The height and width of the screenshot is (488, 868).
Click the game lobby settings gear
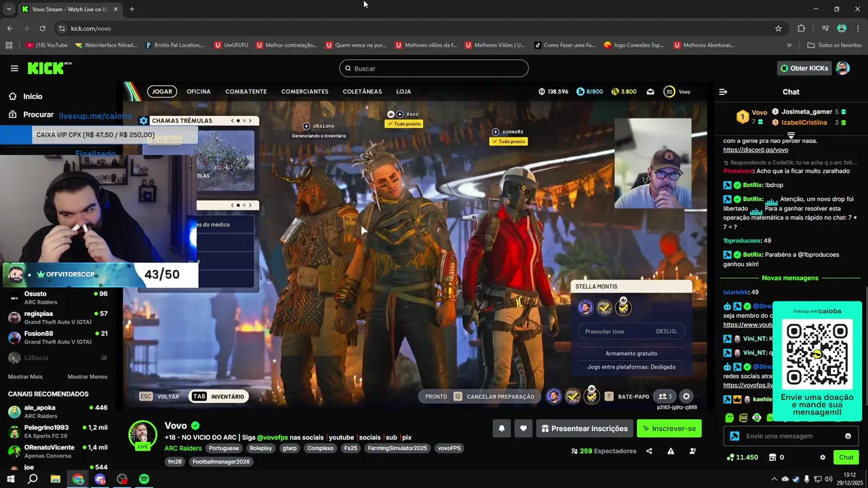pos(686,396)
